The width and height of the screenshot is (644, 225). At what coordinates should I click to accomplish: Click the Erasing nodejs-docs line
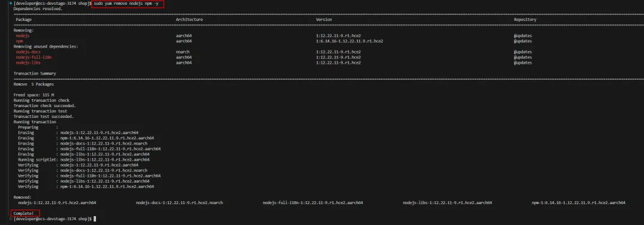(82, 143)
